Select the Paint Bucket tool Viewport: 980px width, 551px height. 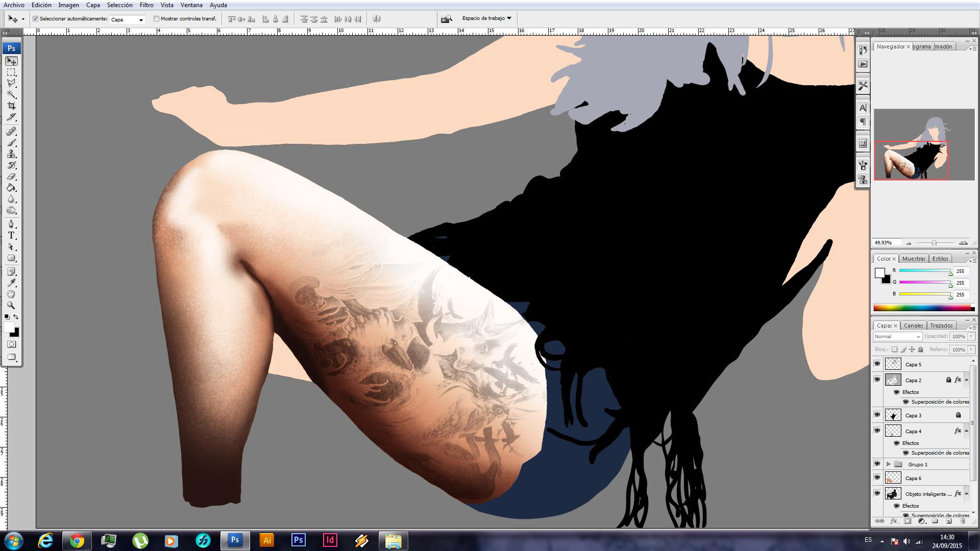[11, 188]
